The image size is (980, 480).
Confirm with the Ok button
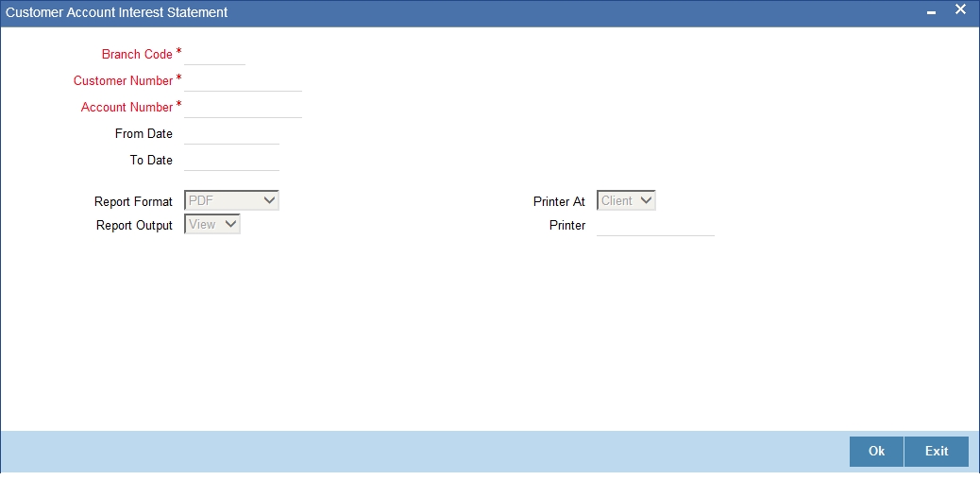(876, 452)
